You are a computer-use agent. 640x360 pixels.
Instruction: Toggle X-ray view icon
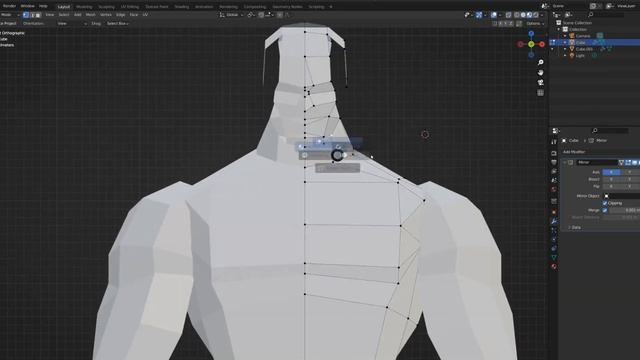tap(509, 15)
